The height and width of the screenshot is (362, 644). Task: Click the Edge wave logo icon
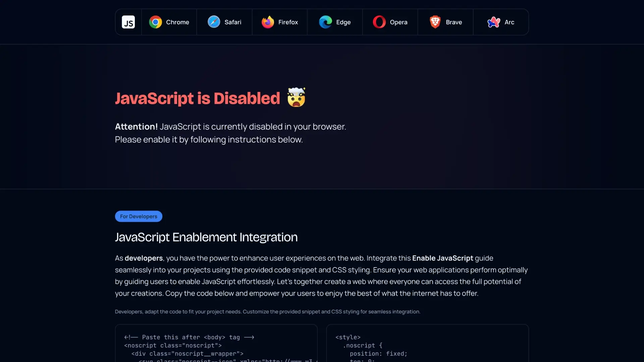click(325, 22)
